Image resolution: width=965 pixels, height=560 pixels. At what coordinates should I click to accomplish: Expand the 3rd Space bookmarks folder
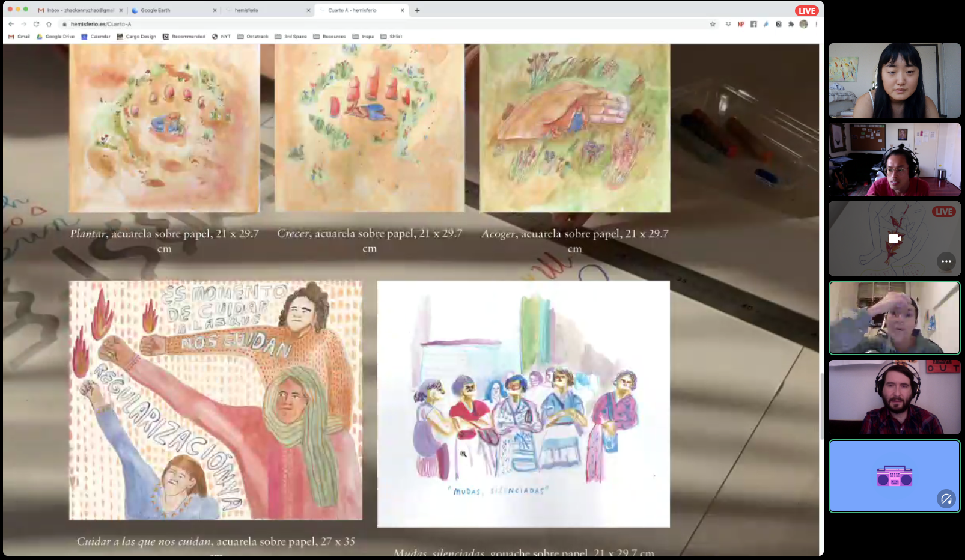coord(291,37)
